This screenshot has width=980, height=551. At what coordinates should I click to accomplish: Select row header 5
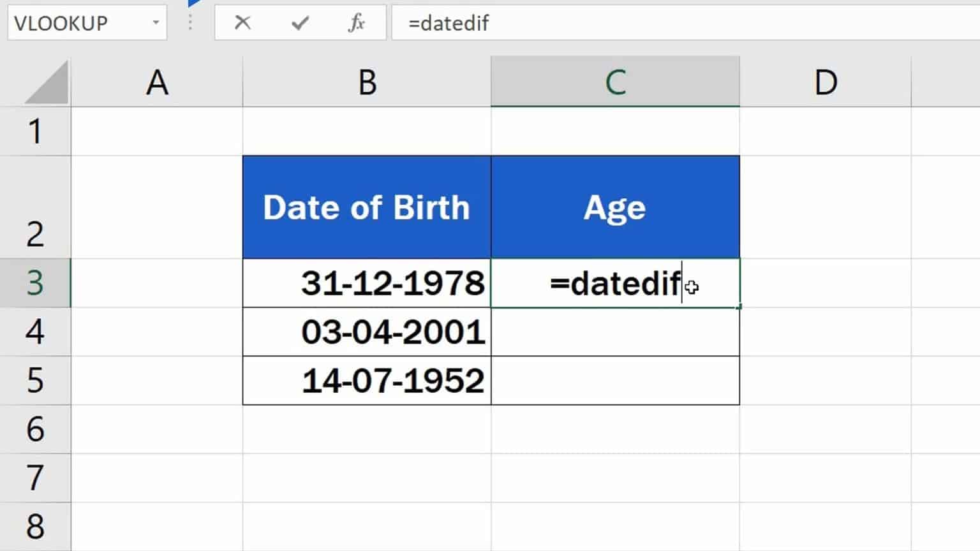tap(35, 381)
